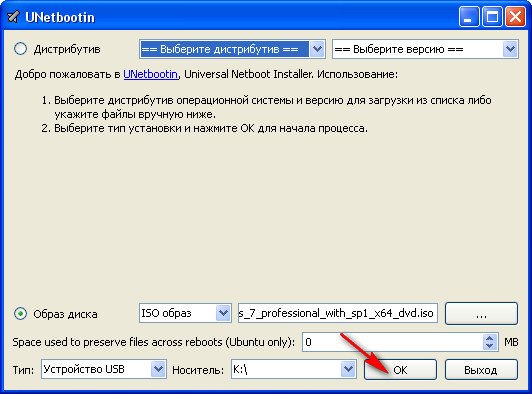Expand the Устройство USB type dropdown
Screen dimensions: 532x394
[x=104, y=369]
